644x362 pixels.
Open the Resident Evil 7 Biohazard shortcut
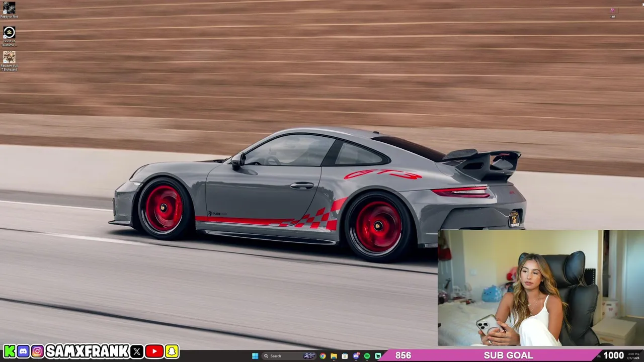[9, 60]
